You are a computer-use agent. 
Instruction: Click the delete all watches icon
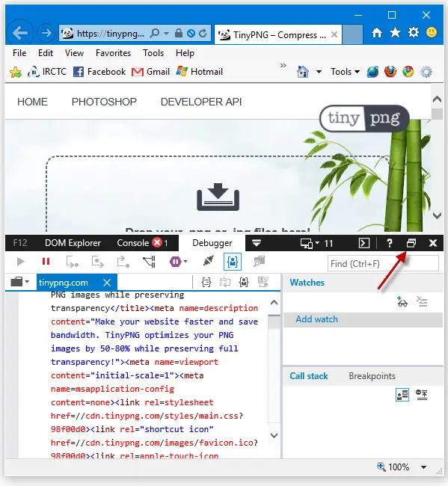tap(422, 301)
